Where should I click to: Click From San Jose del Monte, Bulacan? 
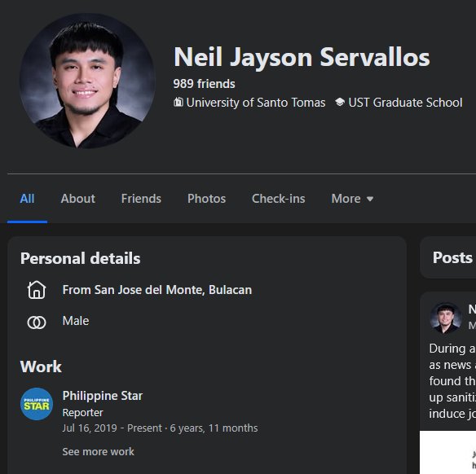point(157,290)
